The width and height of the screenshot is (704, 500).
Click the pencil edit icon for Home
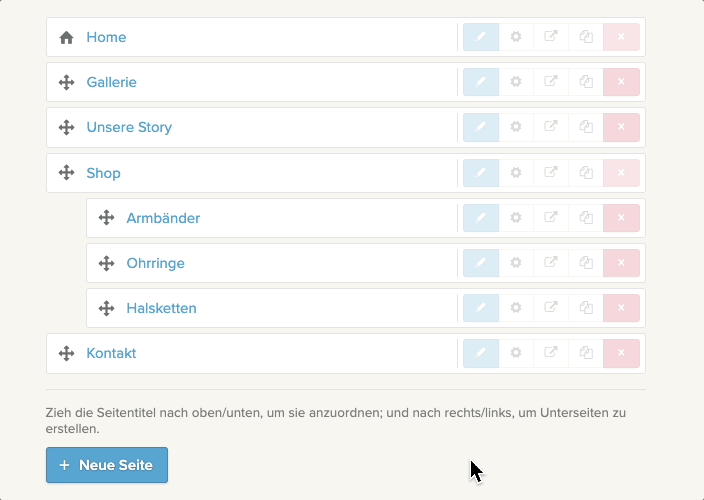click(x=481, y=37)
